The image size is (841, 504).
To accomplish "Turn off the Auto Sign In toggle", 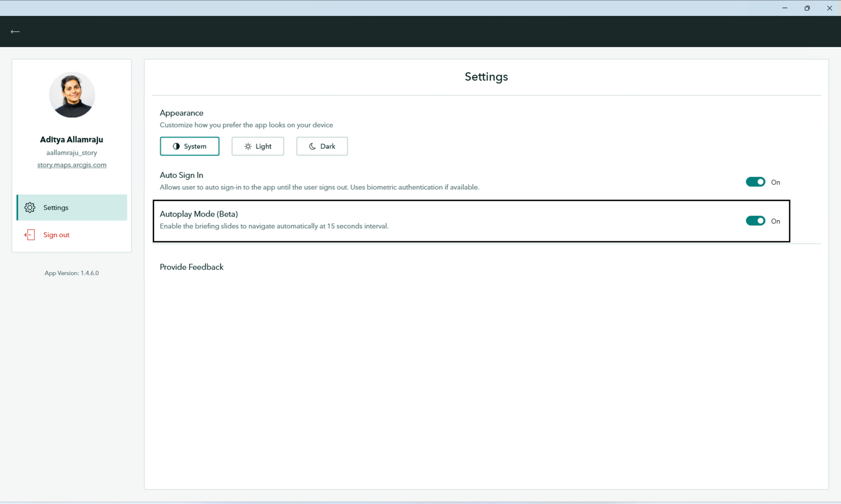I will coord(755,182).
